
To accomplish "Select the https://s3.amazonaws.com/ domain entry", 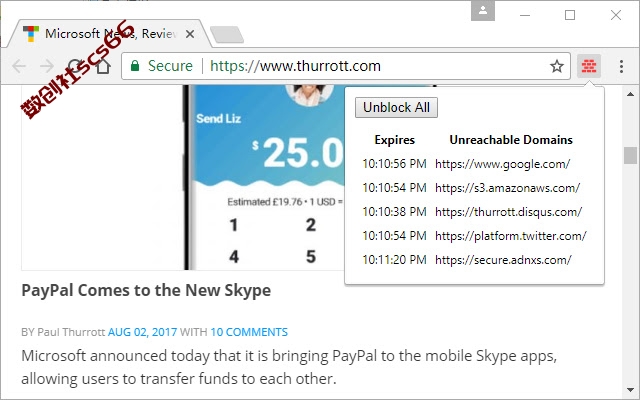I will tap(507, 188).
